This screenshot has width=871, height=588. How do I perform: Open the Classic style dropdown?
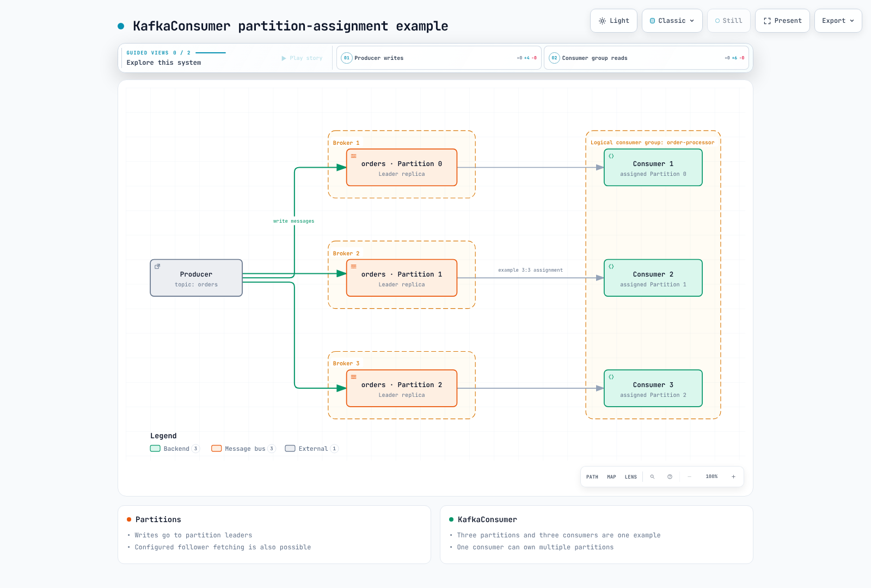click(672, 21)
